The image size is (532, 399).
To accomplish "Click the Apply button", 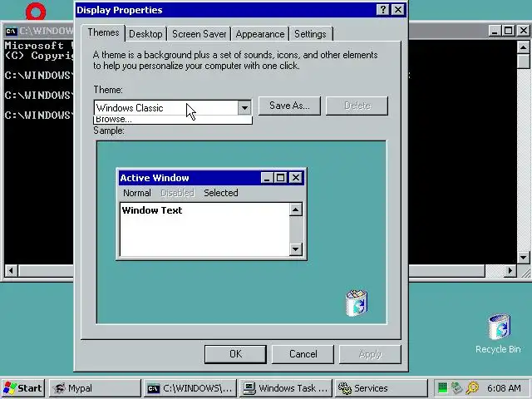I will 370,354.
